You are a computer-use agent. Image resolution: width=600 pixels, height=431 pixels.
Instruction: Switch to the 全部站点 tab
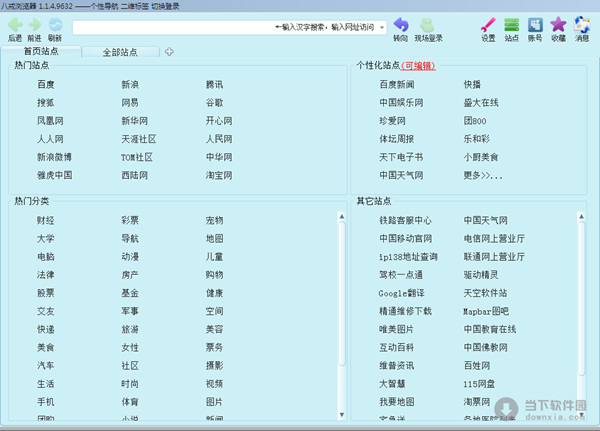pyautogui.click(x=120, y=52)
